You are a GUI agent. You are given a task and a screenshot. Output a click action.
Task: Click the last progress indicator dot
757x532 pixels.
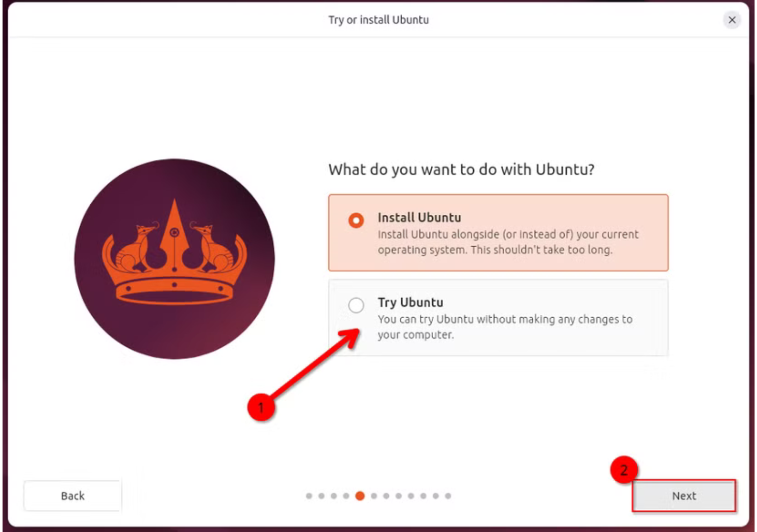448,496
